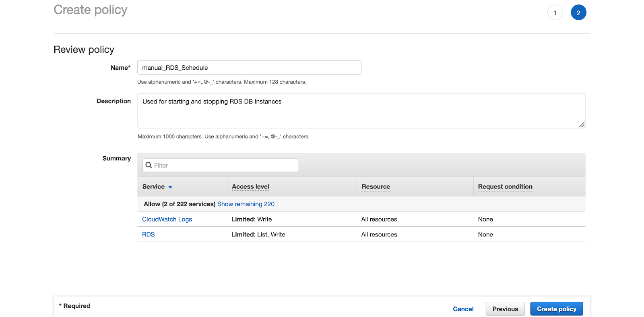The width and height of the screenshot is (644, 317).
Task: Click the Resource column header
Action: [376, 186]
